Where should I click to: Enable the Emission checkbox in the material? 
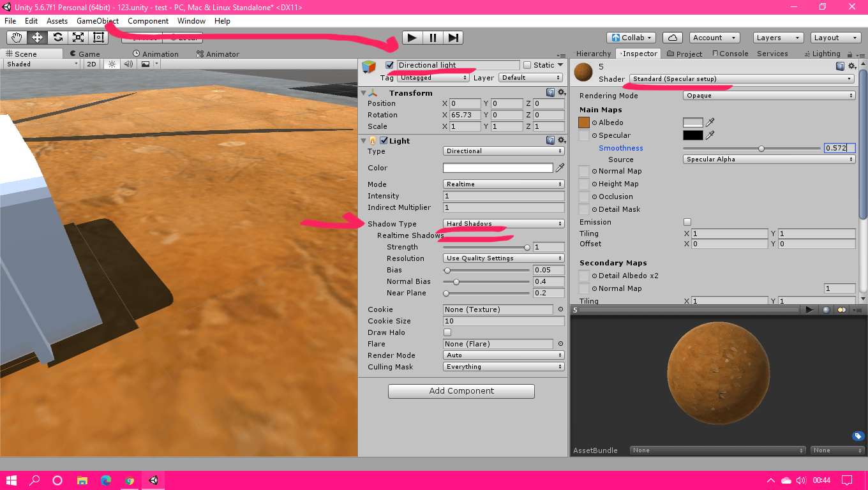pyautogui.click(x=687, y=221)
